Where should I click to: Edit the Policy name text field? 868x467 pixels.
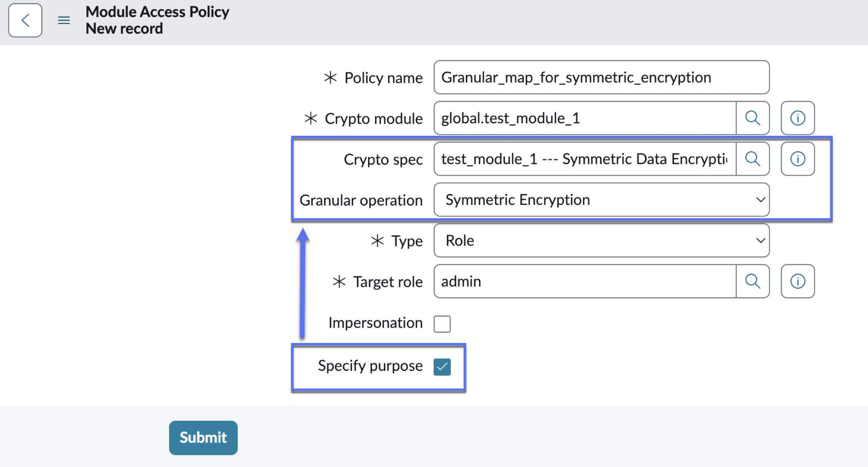602,77
